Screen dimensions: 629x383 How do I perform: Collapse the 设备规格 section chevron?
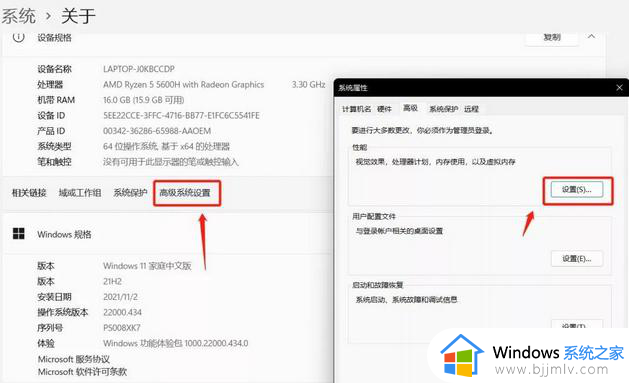click(591, 36)
